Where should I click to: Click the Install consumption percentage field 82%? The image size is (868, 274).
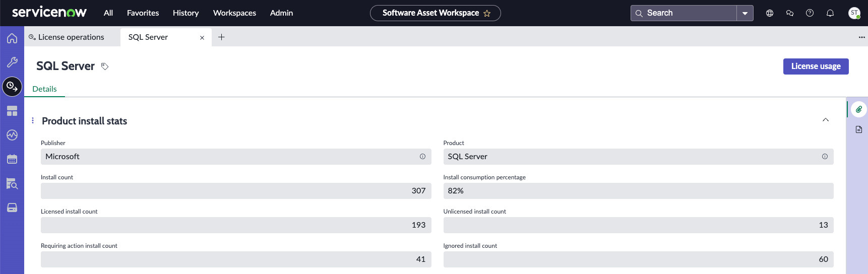[638, 191]
